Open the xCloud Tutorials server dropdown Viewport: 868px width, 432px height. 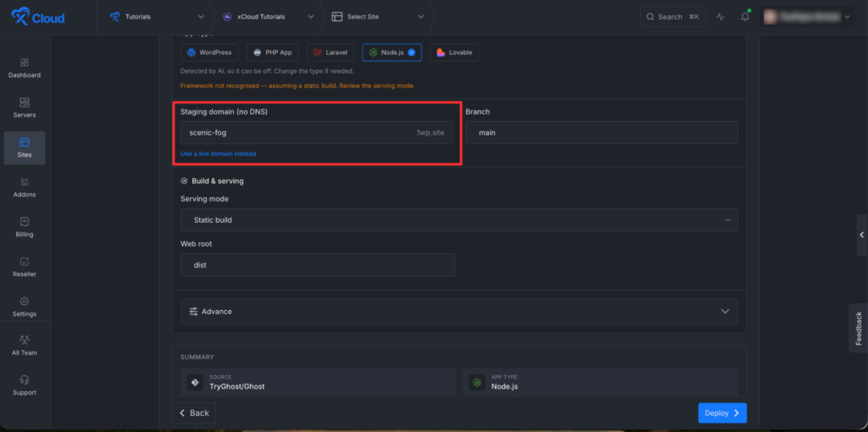pos(269,17)
